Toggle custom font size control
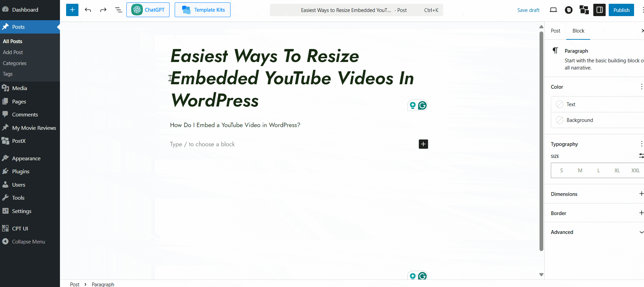 (641, 156)
